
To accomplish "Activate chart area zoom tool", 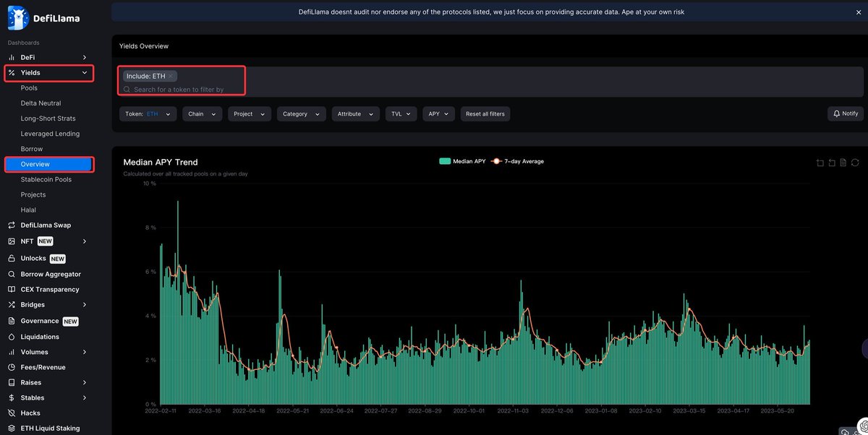I will (820, 163).
